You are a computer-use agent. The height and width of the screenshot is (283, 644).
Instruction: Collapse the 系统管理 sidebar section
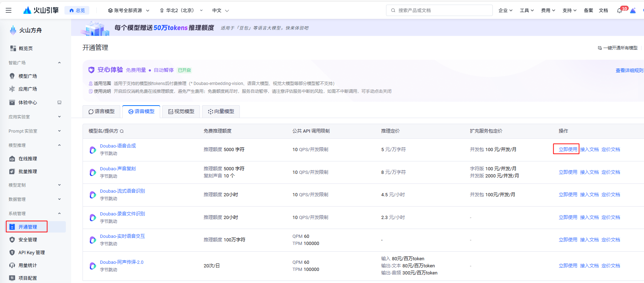[59, 213]
